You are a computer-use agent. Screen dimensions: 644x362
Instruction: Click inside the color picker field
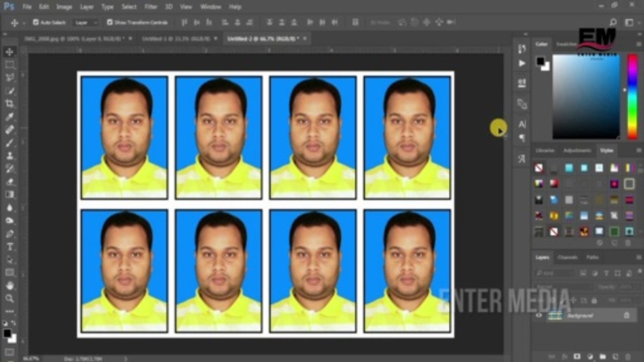(586, 96)
